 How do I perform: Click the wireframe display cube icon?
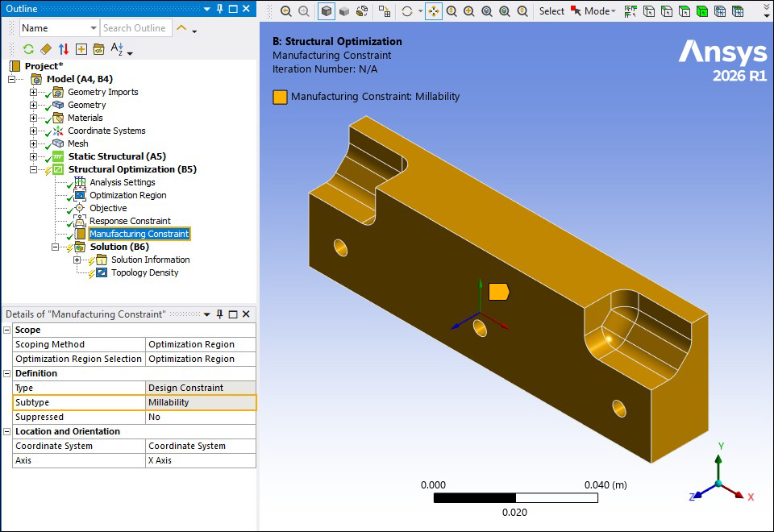point(362,11)
